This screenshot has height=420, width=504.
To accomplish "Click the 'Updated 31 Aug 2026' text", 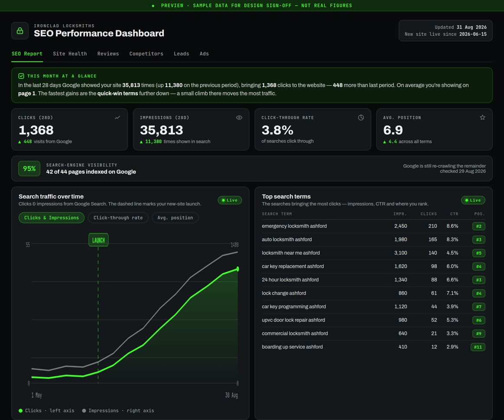I will click(x=461, y=27).
